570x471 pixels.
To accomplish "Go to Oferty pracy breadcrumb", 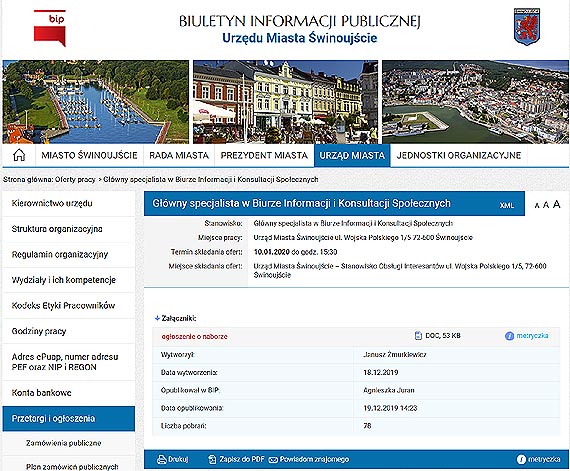I will 75,179.
